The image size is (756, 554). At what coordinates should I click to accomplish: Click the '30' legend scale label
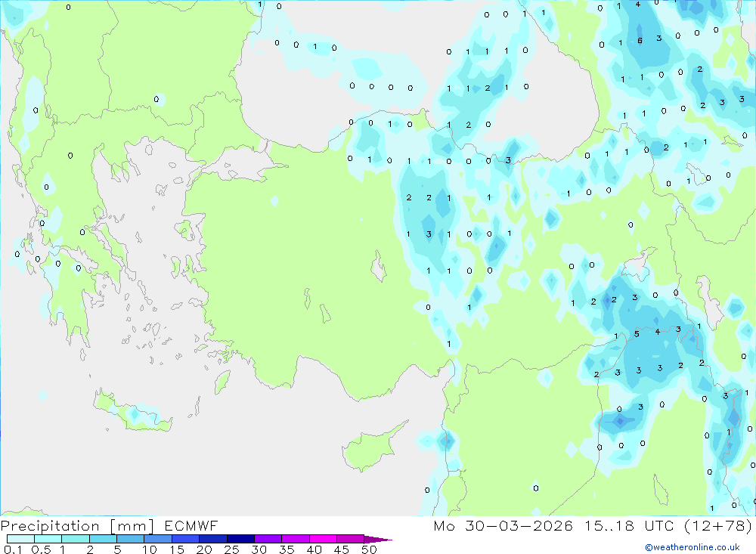click(x=259, y=549)
